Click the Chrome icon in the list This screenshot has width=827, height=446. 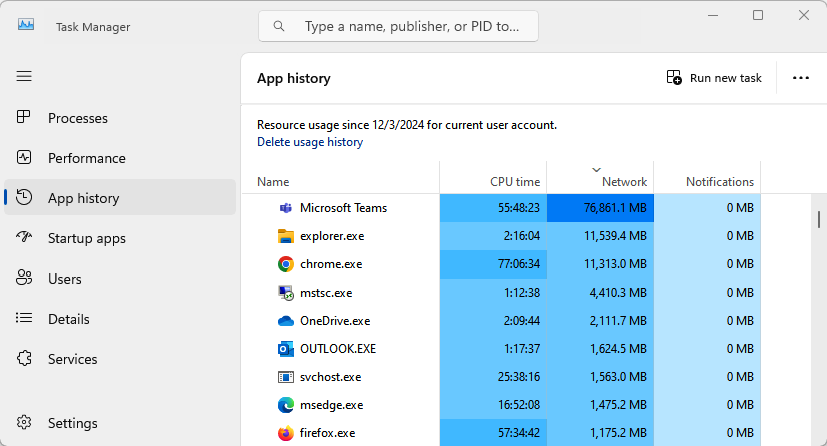285,264
